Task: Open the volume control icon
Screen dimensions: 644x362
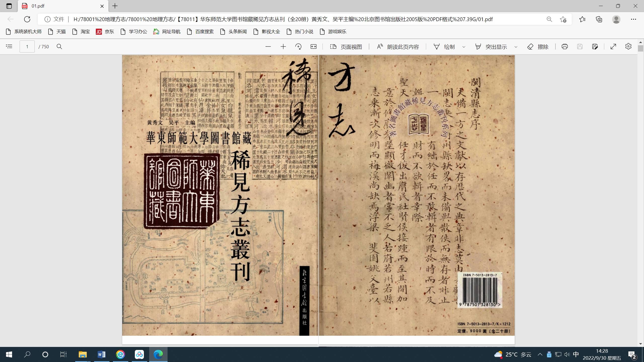Action: 567,354
